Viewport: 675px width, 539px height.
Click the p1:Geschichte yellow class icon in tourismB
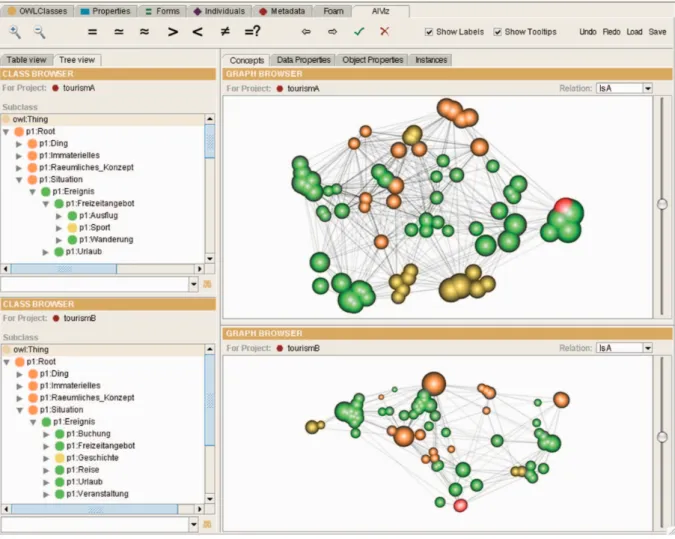point(60,458)
